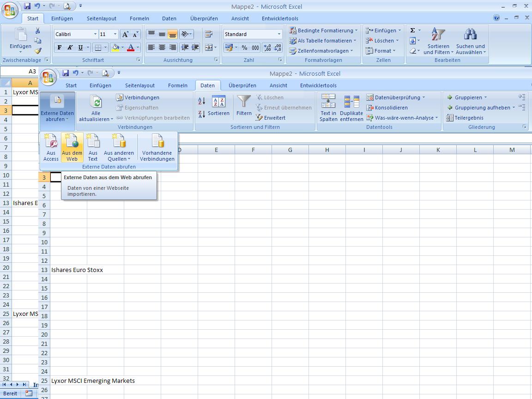Click Bedingte Formatierung
The width and height of the screenshot is (532, 399).
323,30
